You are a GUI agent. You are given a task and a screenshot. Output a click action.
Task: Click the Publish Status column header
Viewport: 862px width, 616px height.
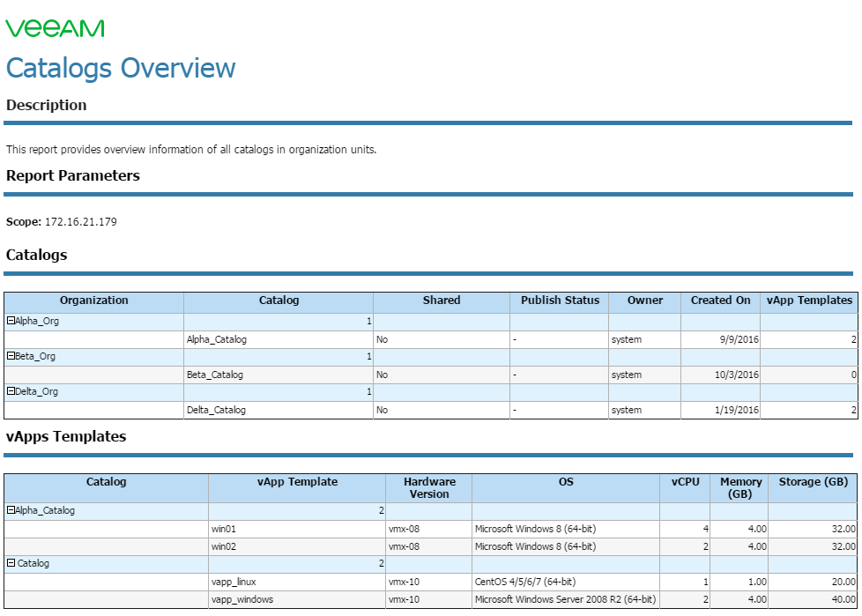560,301
